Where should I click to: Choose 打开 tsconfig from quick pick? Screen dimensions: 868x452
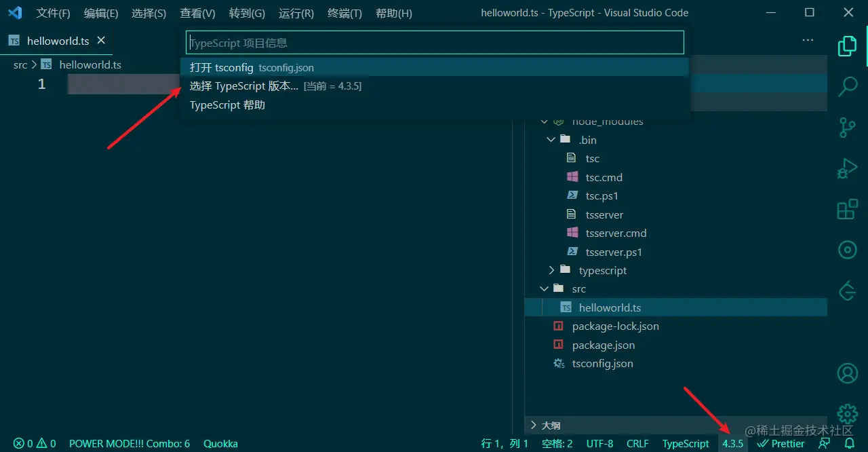coord(435,67)
